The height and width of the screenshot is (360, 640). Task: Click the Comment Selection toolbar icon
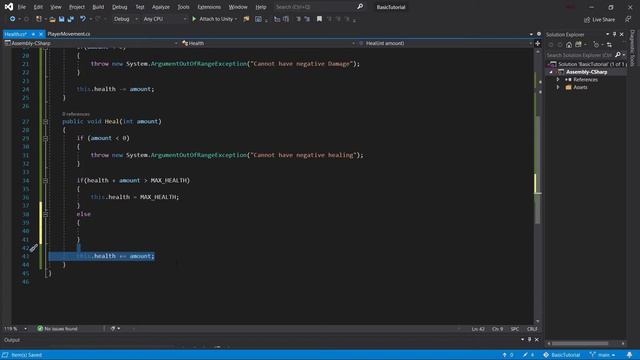[298, 19]
